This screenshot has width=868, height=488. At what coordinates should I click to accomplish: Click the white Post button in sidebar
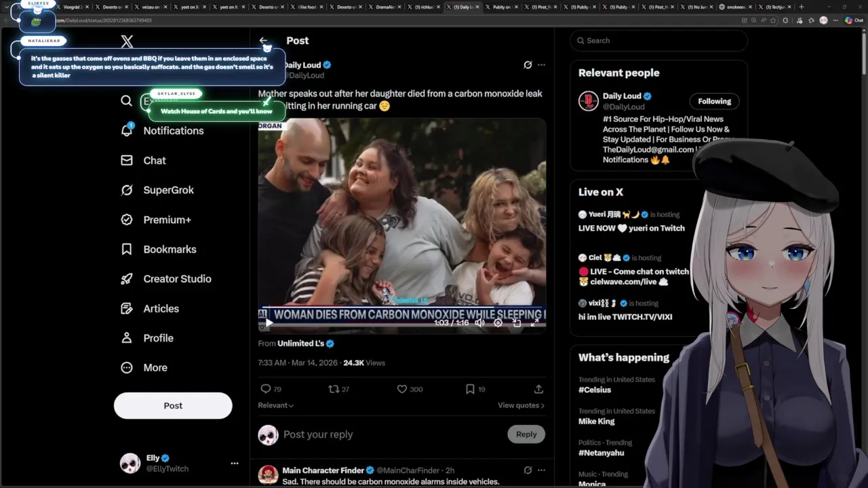coord(173,405)
